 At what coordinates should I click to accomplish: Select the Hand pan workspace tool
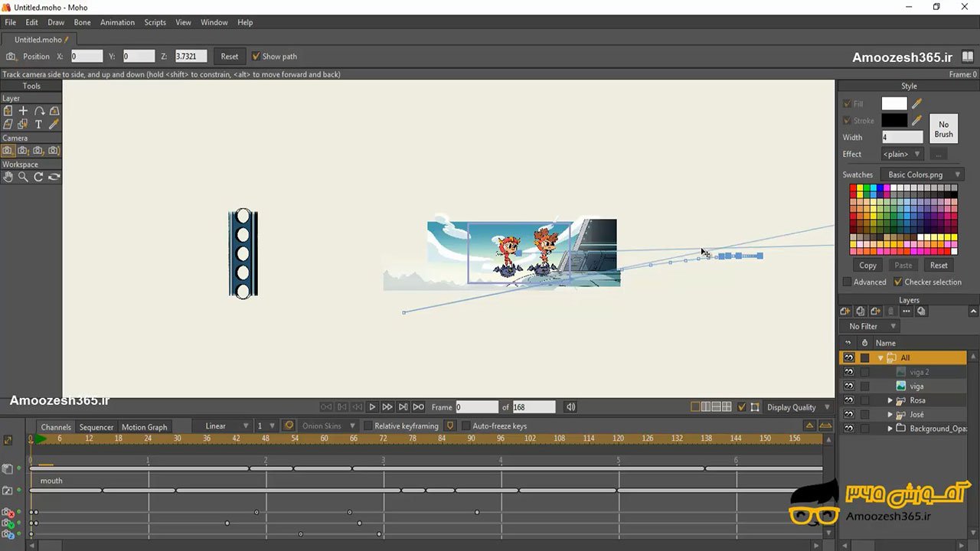(x=8, y=177)
